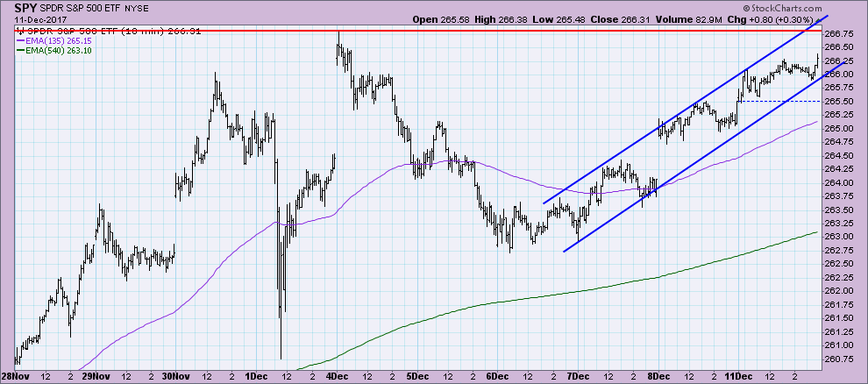Click the 5Dec date on the time axis

click(x=416, y=377)
